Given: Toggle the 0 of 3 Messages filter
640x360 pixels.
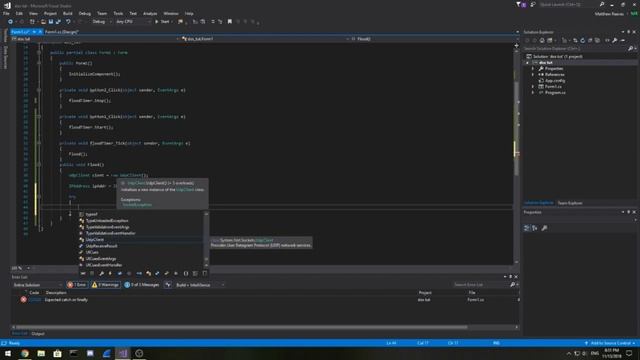Looking at the screenshot, I should point(142,285).
